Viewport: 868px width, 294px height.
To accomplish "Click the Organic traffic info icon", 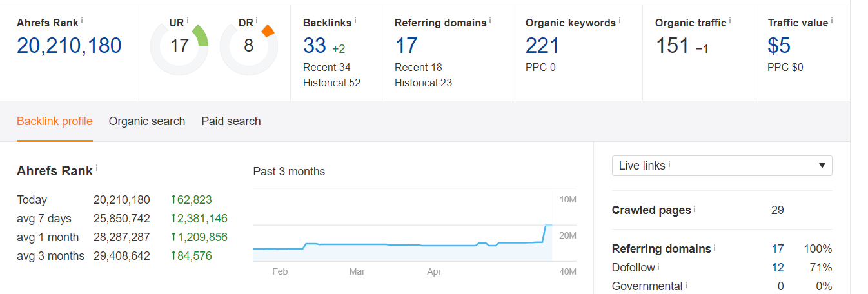I will (730, 20).
